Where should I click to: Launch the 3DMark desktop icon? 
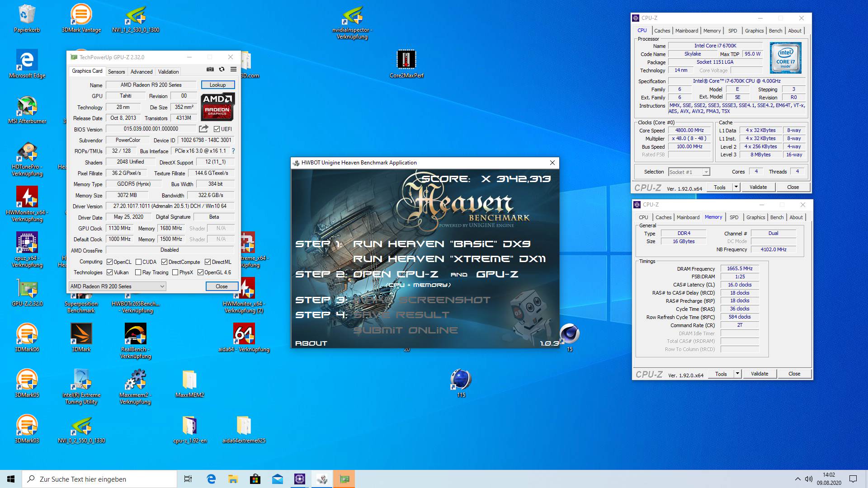pyautogui.click(x=81, y=338)
